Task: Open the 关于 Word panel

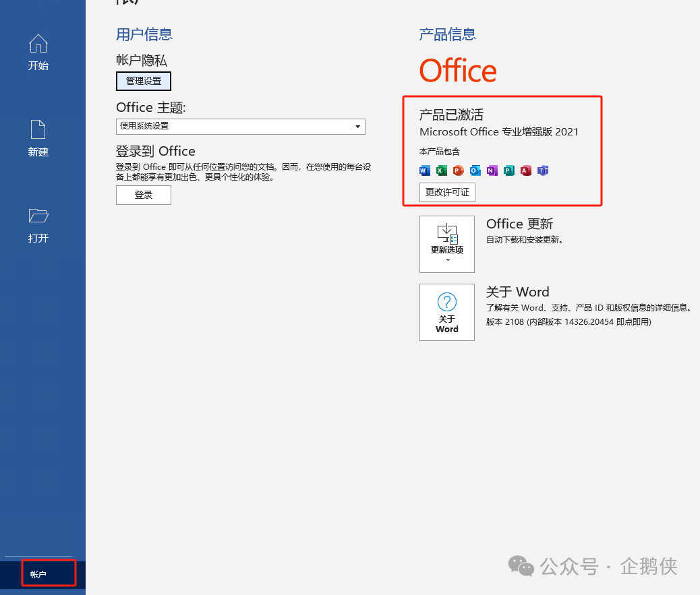Action: [x=446, y=312]
